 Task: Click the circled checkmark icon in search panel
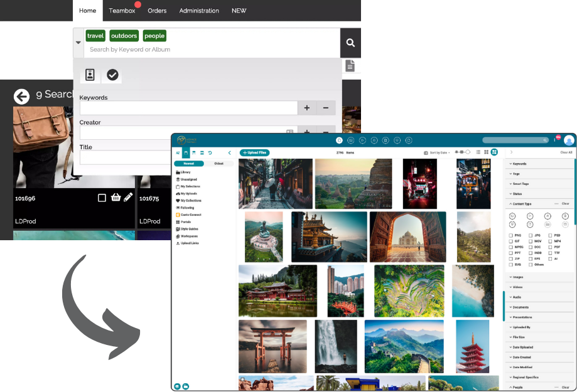pos(112,75)
